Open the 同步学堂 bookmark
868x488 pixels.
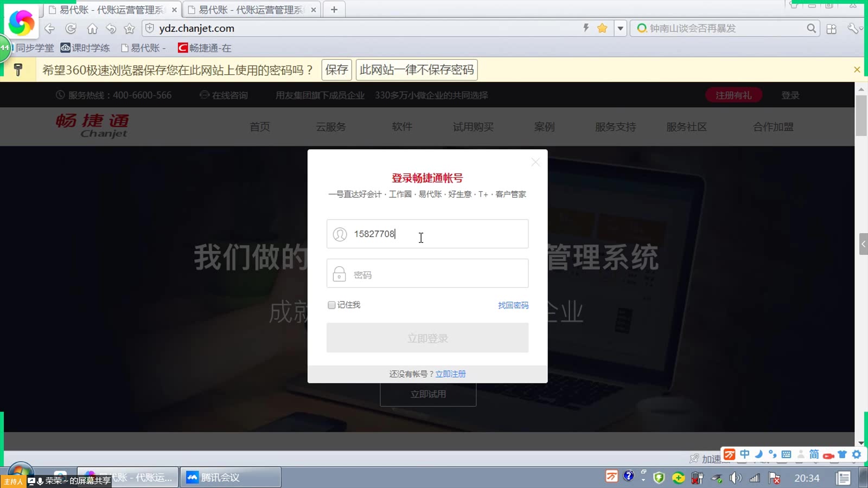[x=34, y=48]
